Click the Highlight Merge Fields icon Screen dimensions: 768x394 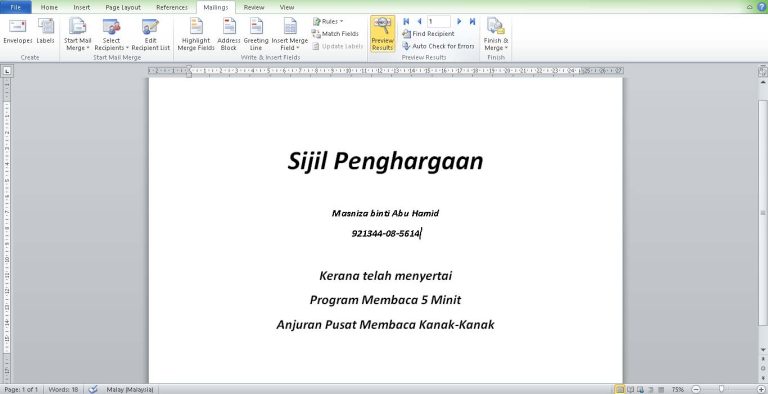click(x=196, y=26)
